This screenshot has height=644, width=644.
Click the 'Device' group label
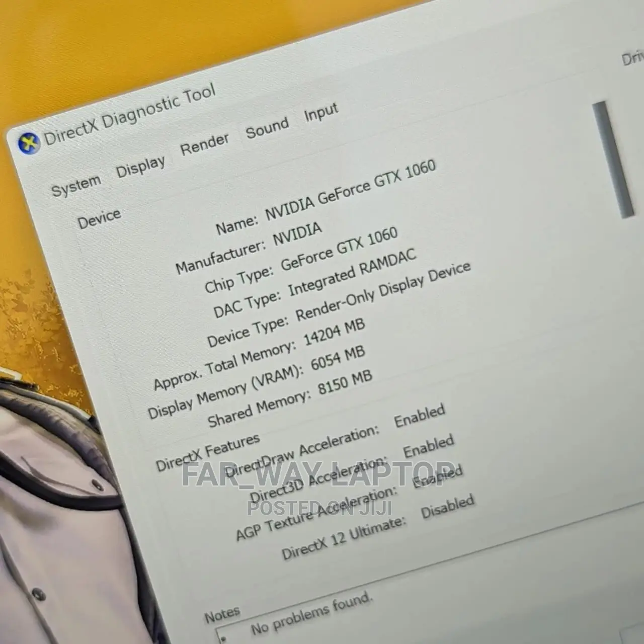tap(99, 218)
